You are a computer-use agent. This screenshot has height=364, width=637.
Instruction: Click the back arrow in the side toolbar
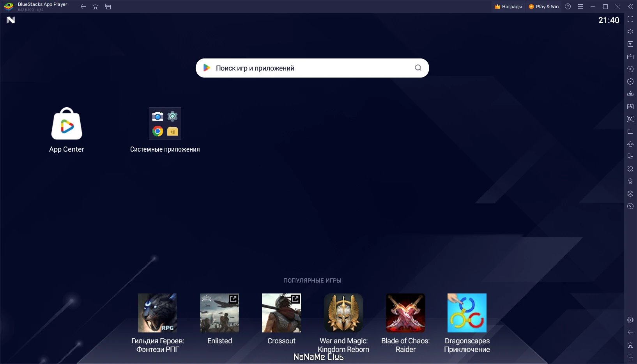(x=630, y=332)
